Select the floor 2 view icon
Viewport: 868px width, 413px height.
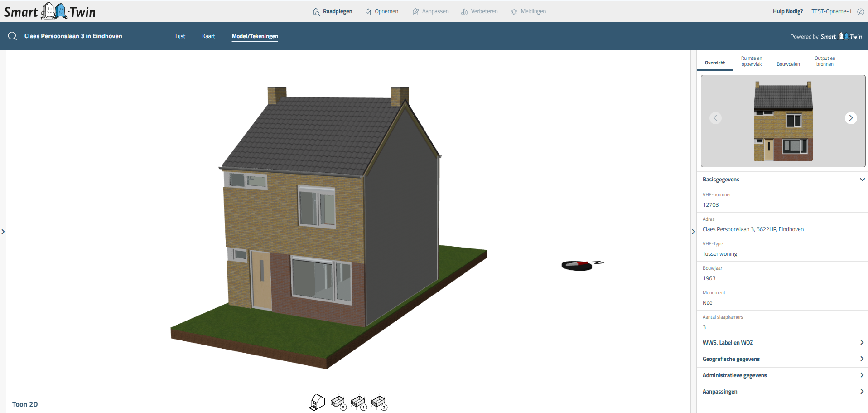coord(379,402)
